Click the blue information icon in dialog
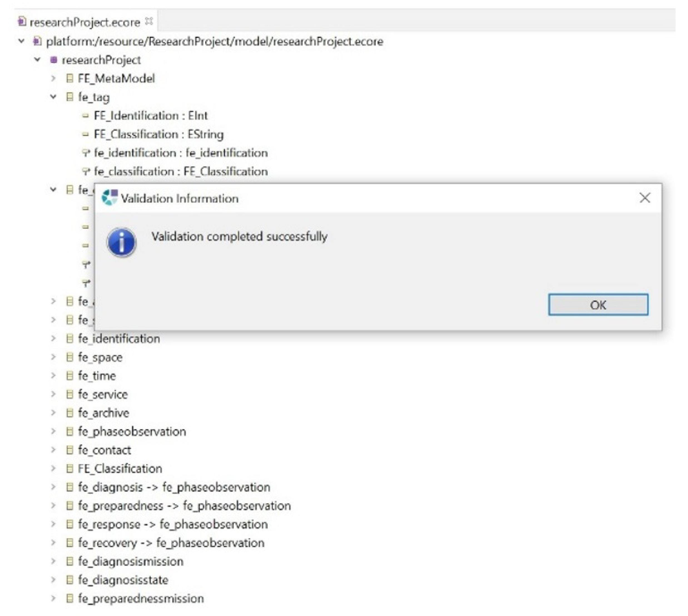Image resolution: width=688 pixels, height=616 pixels. tap(121, 242)
